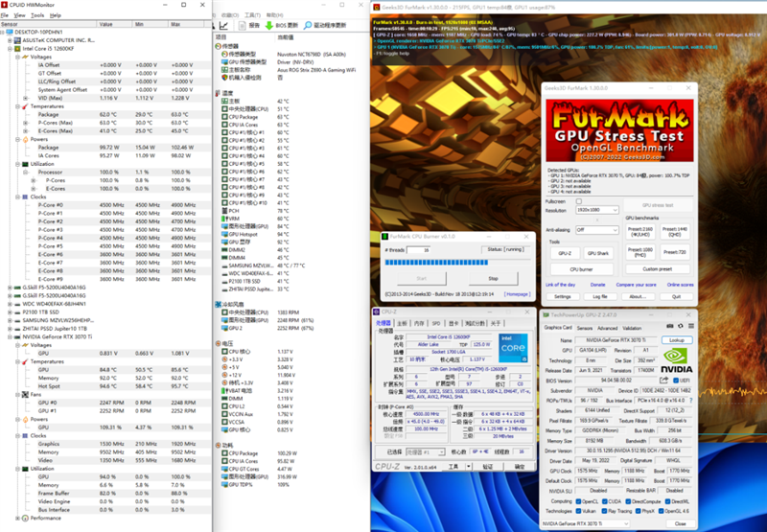Open the processor selection dropdown in CPU-Z

click(x=425, y=452)
